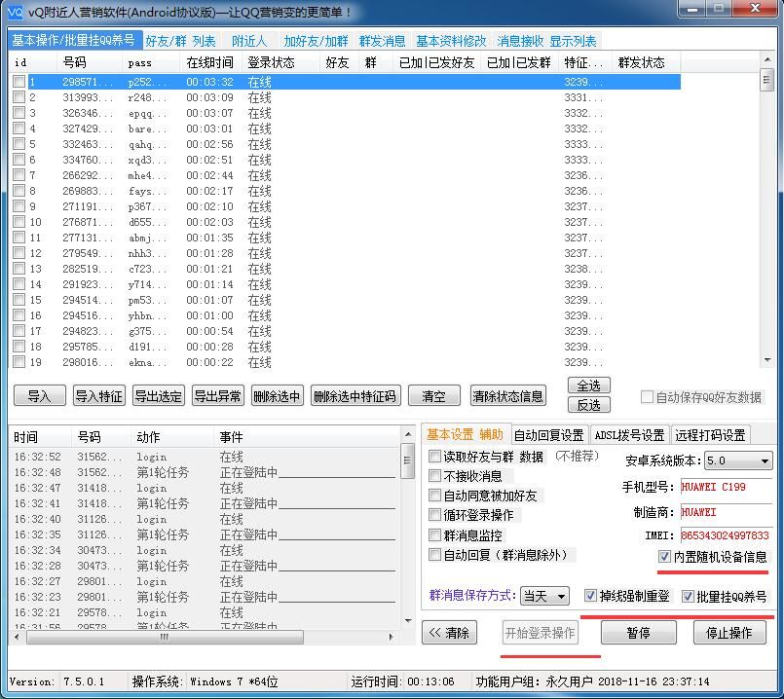
Task: Click the 制造商 field HUAWEI
Action: tap(726, 512)
